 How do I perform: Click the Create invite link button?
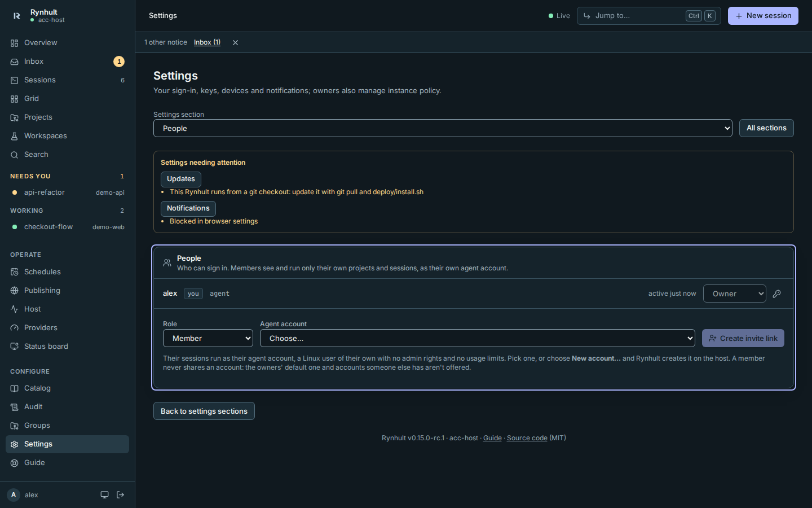pos(743,338)
